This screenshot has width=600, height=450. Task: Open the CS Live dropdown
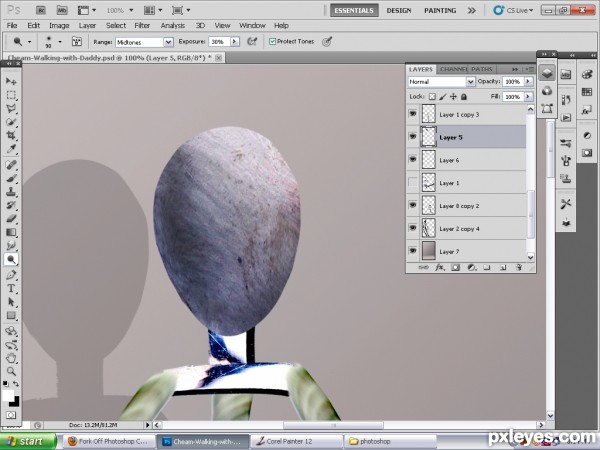pos(513,10)
